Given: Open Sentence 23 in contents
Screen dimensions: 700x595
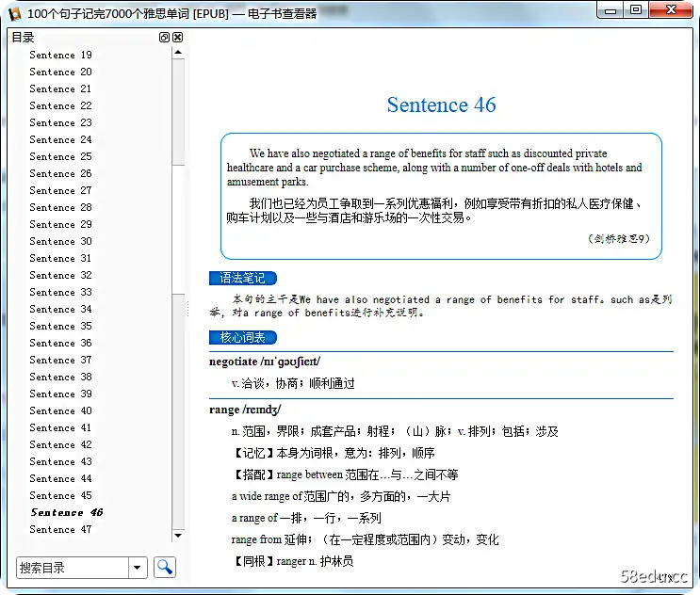Looking at the screenshot, I should (x=60, y=122).
